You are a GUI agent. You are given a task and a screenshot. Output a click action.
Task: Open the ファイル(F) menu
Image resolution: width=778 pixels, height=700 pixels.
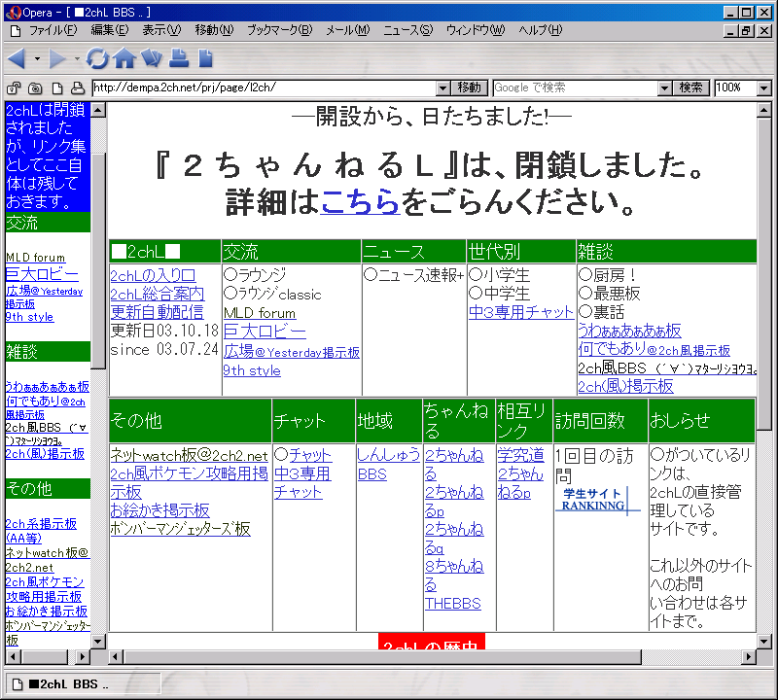coord(53,30)
